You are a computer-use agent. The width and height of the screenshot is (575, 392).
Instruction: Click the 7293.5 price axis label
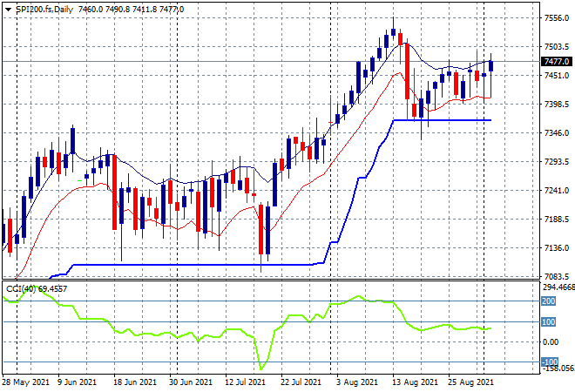(557, 162)
